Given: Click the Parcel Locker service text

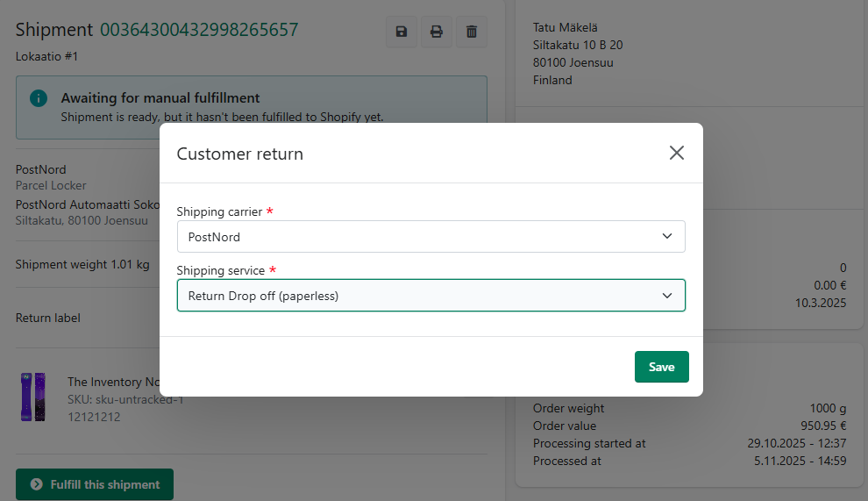Looking at the screenshot, I should [51, 186].
